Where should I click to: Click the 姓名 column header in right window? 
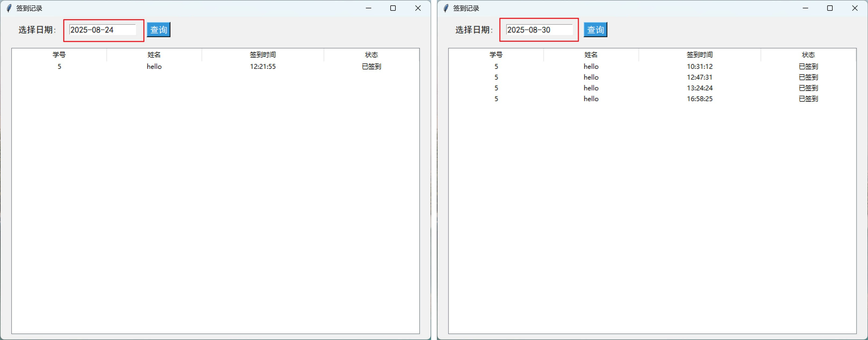coord(591,55)
